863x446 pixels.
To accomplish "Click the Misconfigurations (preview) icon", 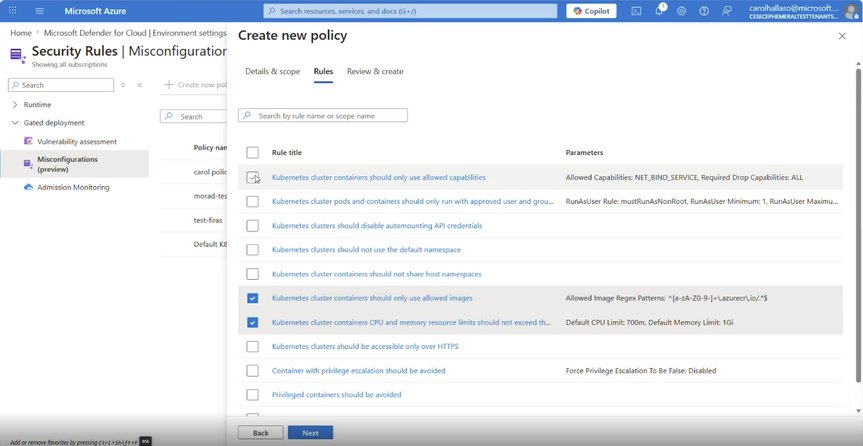I will click(x=29, y=164).
